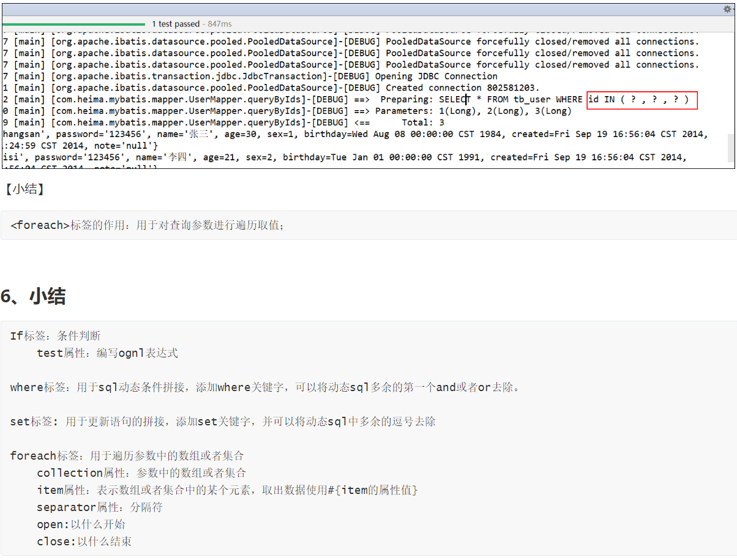737x560 pixels.
Task: Click the 'set标签' description line
Action: (x=223, y=422)
